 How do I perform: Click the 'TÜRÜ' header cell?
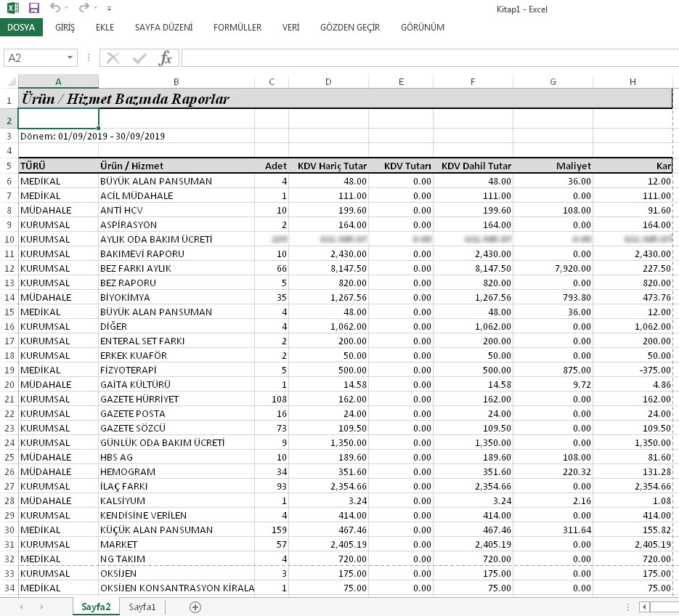[x=59, y=166]
